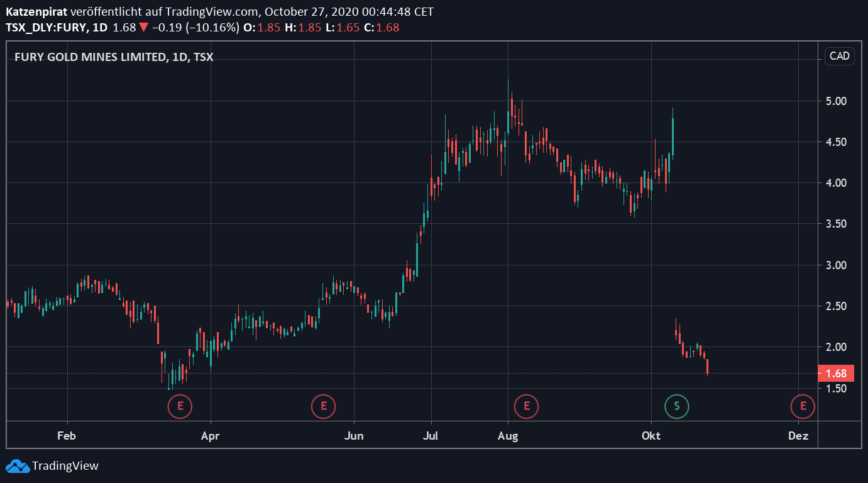The image size is (868, 483).
Task: Click the open value O:1.85
Action: [261, 28]
